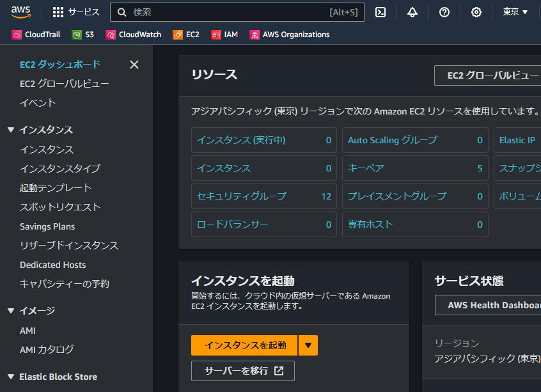
Task: Select インスタンス item under インスタンス section
Action: point(47,150)
